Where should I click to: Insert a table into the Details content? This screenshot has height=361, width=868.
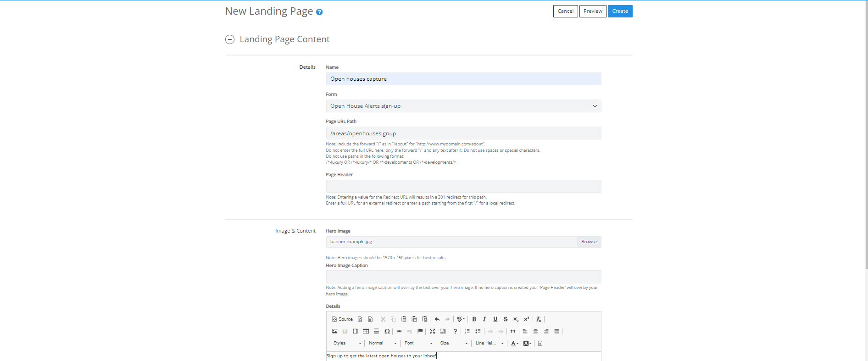(x=366, y=331)
